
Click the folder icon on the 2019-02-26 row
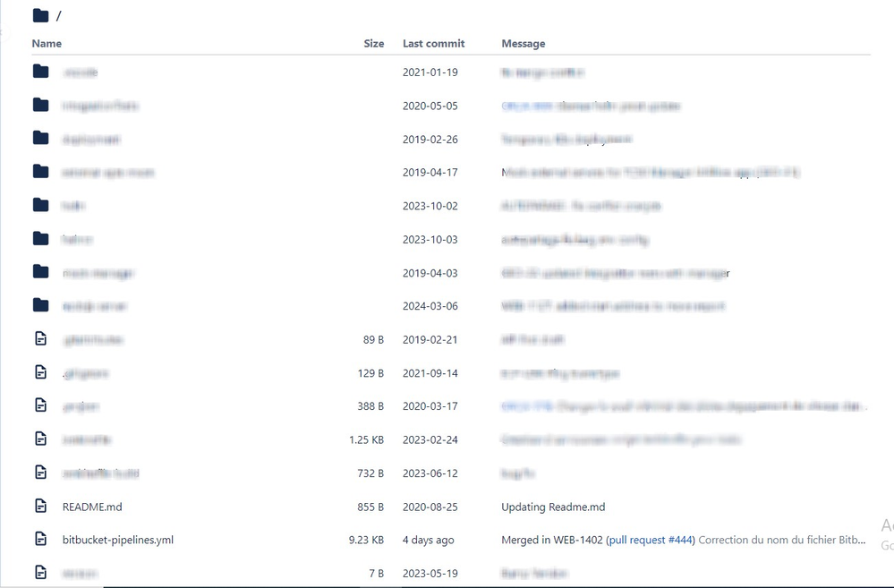40,139
